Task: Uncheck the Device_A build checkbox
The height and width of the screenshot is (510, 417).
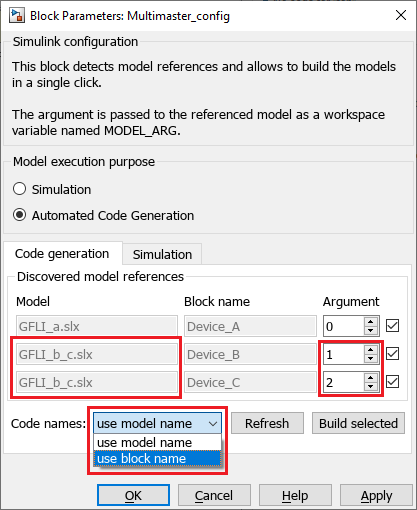Action: (x=392, y=326)
